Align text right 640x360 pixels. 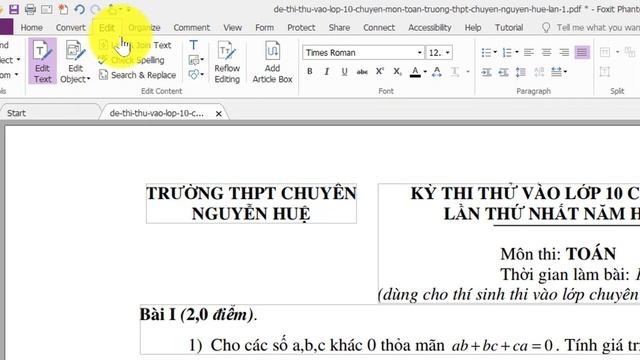coord(564,52)
